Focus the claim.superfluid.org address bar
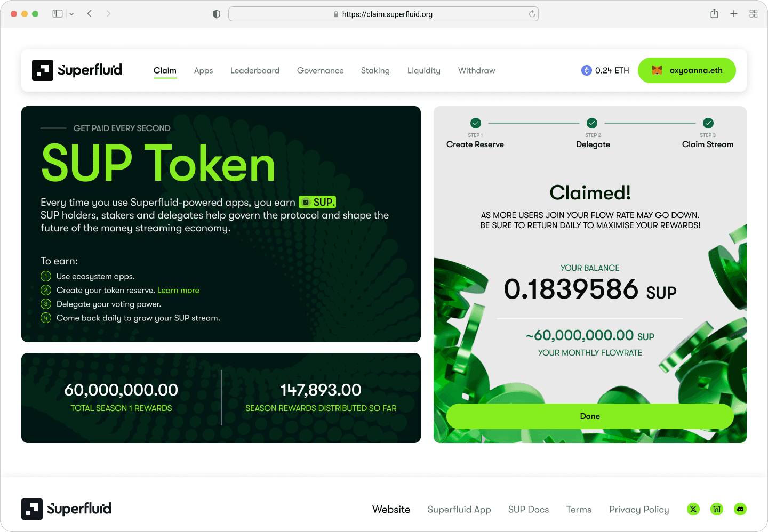Image resolution: width=768 pixels, height=532 pixels. tap(383, 14)
